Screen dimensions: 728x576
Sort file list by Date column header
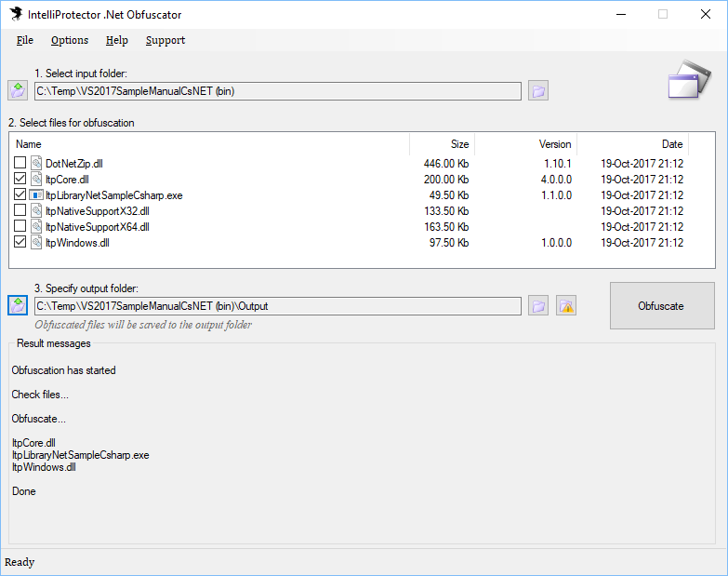tap(633, 144)
